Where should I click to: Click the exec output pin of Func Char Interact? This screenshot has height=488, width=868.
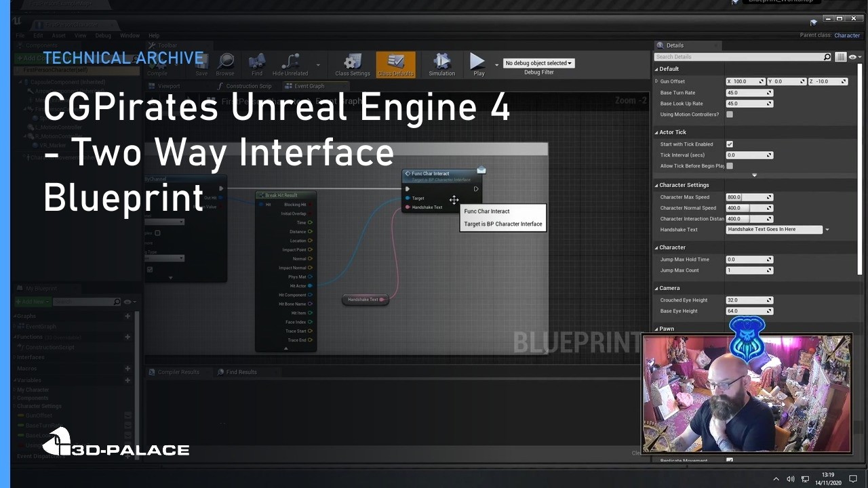click(x=476, y=189)
